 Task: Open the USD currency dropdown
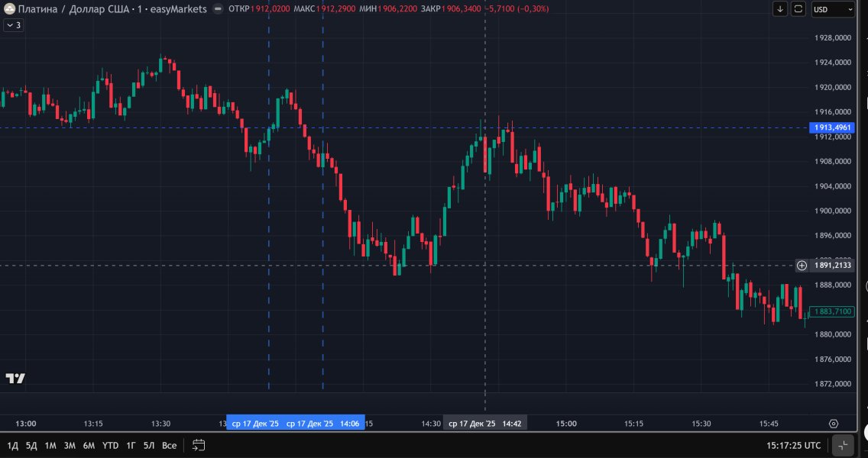click(833, 9)
